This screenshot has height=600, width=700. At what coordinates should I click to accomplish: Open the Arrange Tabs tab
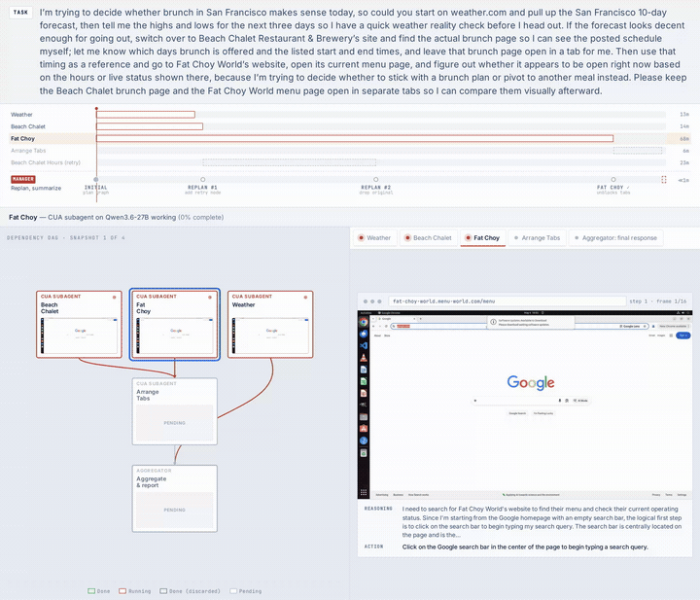[x=537, y=238]
